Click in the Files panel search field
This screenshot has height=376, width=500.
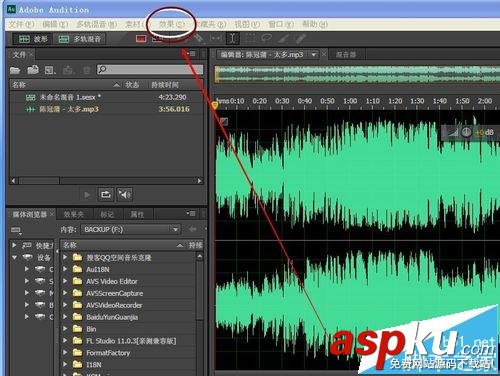click(x=150, y=69)
